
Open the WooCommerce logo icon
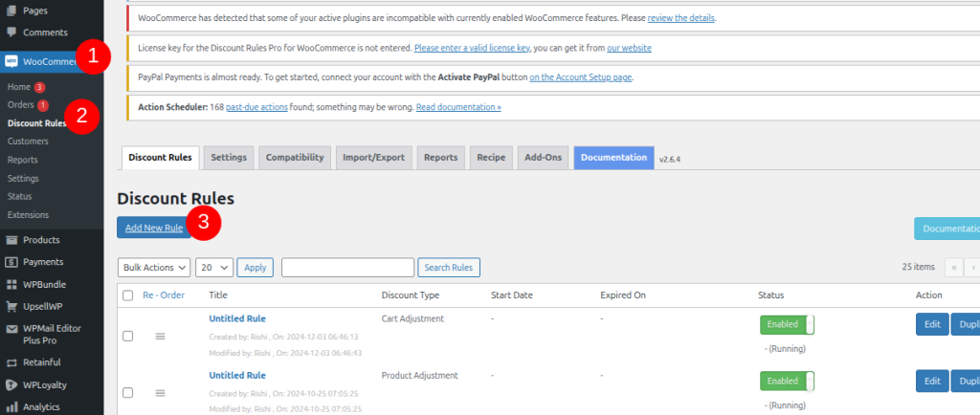tap(11, 62)
